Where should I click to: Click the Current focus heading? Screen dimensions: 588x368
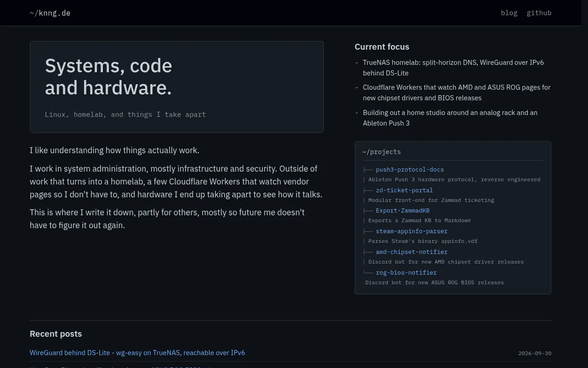pyautogui.click(x=382, y=47)
